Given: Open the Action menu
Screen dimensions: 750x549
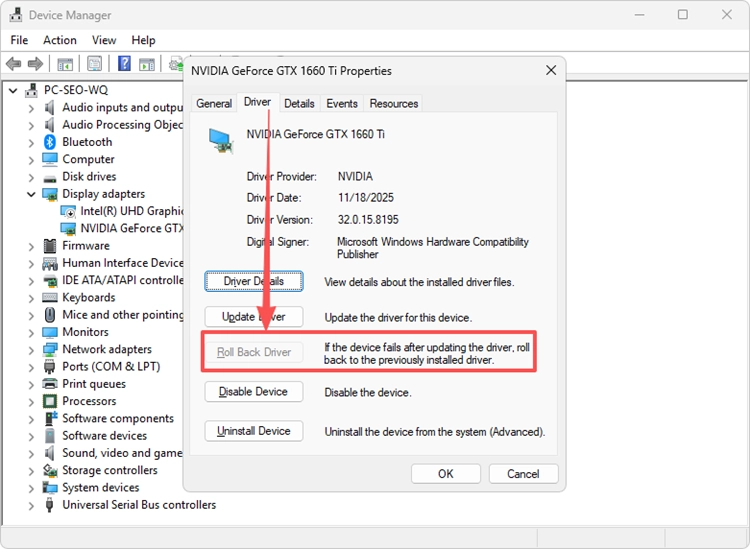Looking at the screenshot, I should (60, 40).
